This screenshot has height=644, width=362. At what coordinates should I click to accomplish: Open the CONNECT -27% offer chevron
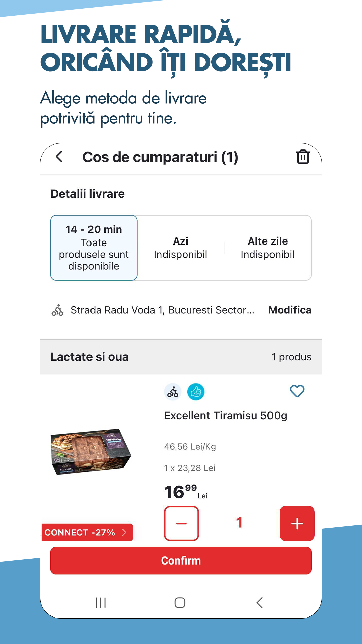[124, 532]
